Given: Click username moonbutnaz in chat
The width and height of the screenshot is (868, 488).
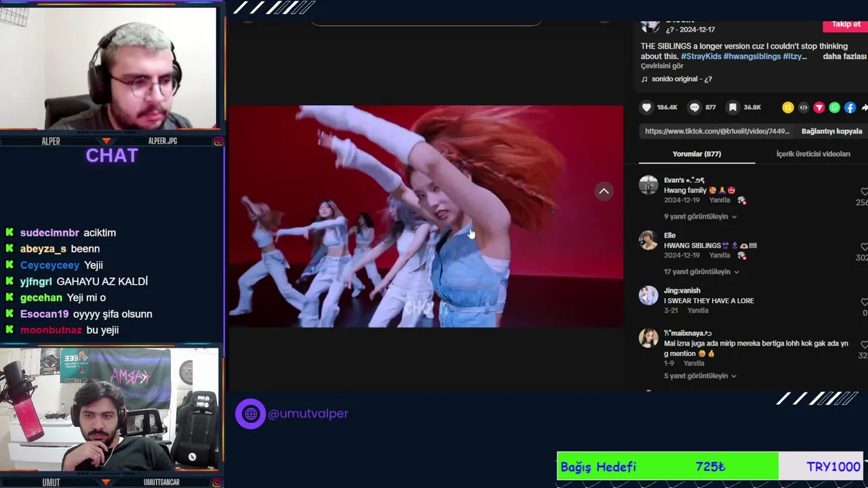Looking at the screenshot, I should click(x=51, y=330).
